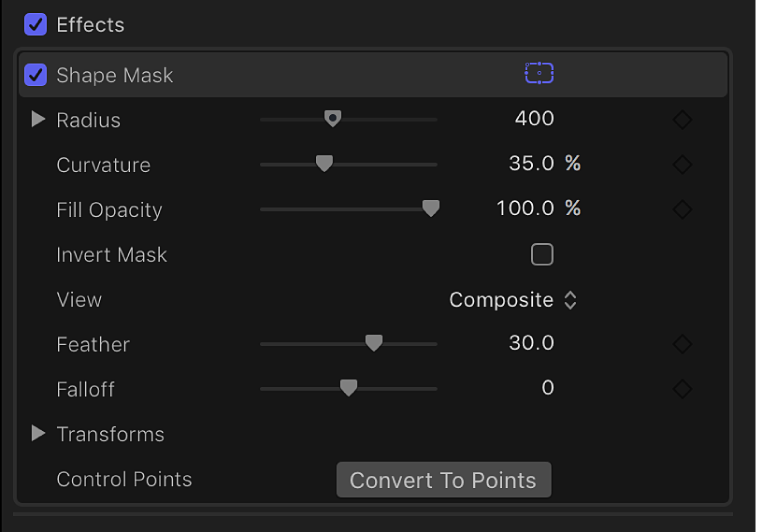Click the Curvature keyframe diamond

point(682,165)
